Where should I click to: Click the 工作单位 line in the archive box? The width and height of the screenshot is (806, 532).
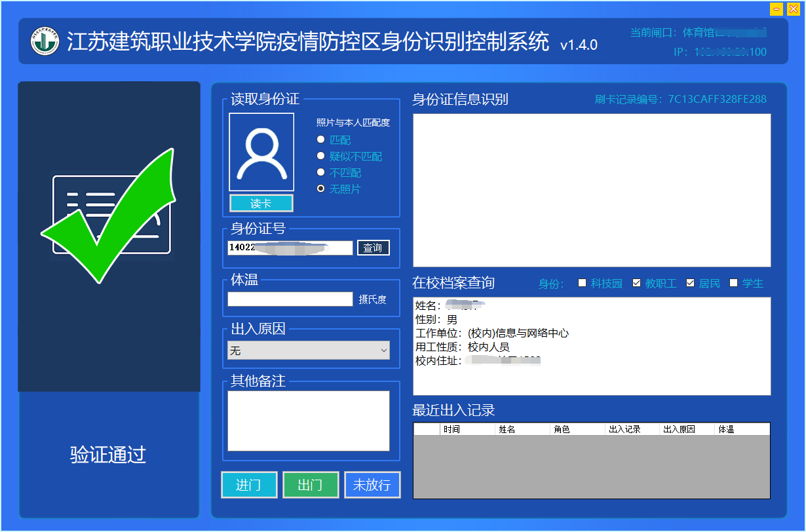coord(492,333)
